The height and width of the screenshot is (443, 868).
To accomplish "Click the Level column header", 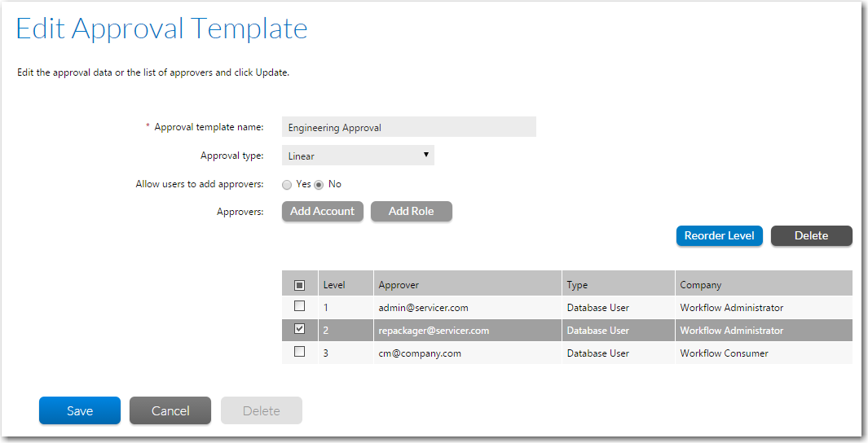I will [x=334, y=285].
